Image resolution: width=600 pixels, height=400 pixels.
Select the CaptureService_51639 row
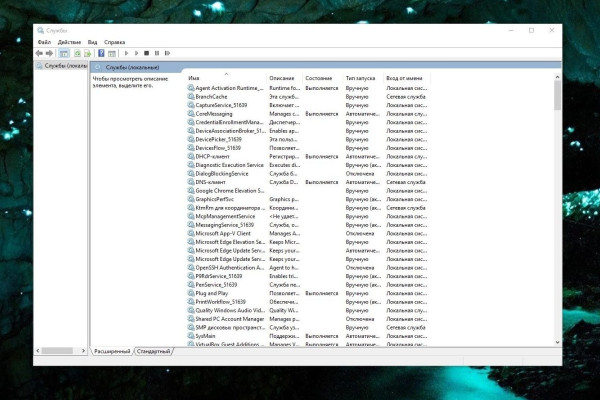307,105
